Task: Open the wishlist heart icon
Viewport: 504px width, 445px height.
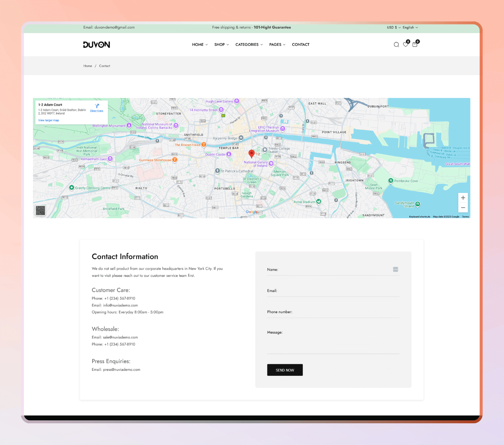Action: pyautogui.click(x=406, y=44)
